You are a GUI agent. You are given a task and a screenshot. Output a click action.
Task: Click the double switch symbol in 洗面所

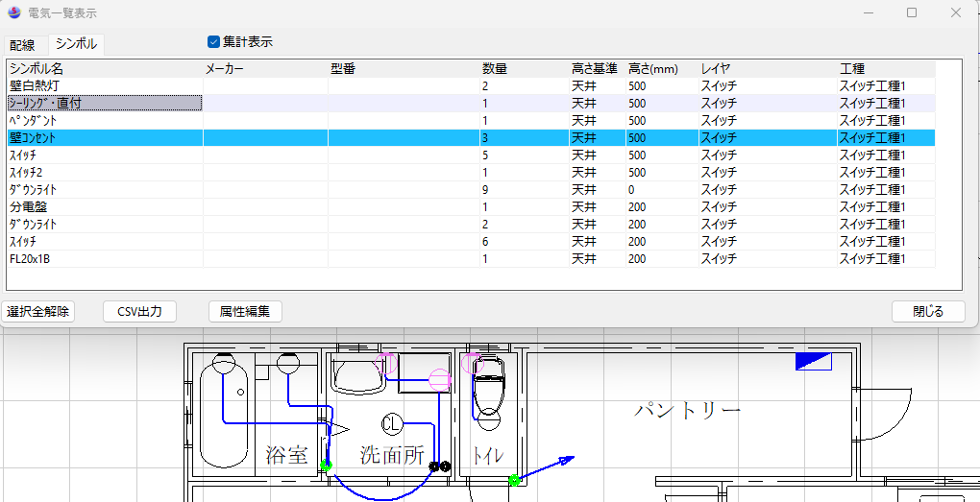pyautogui.click(x=439, y=466)
